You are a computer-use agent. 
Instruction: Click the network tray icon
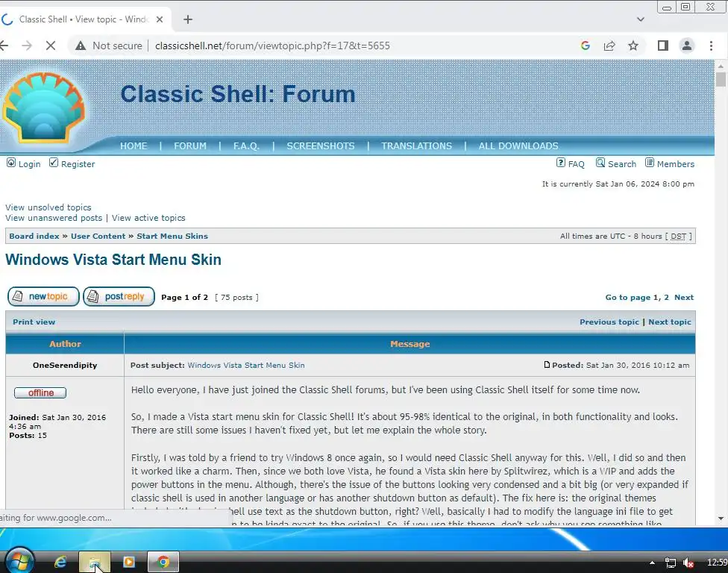[x=671, y=563]
